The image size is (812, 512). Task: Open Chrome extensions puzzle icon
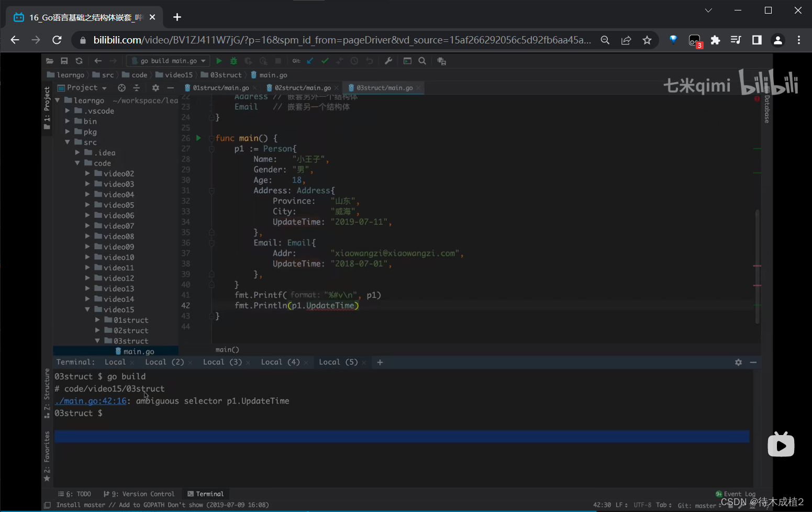715,40
